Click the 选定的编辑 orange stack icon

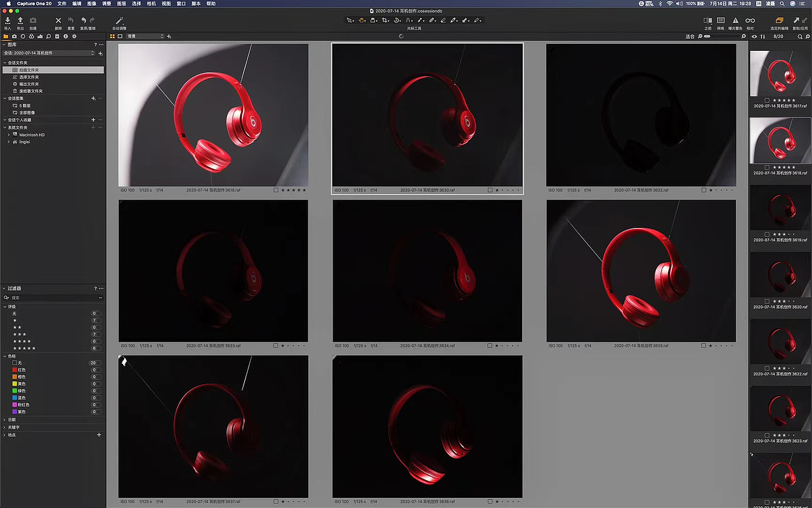pyautogui.click(x=780, y=21)
